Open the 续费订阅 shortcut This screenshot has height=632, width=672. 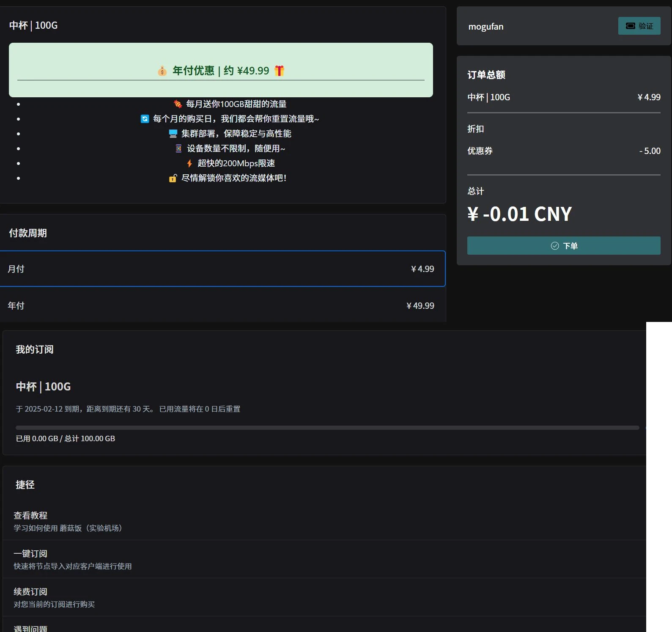coord(324,597)
